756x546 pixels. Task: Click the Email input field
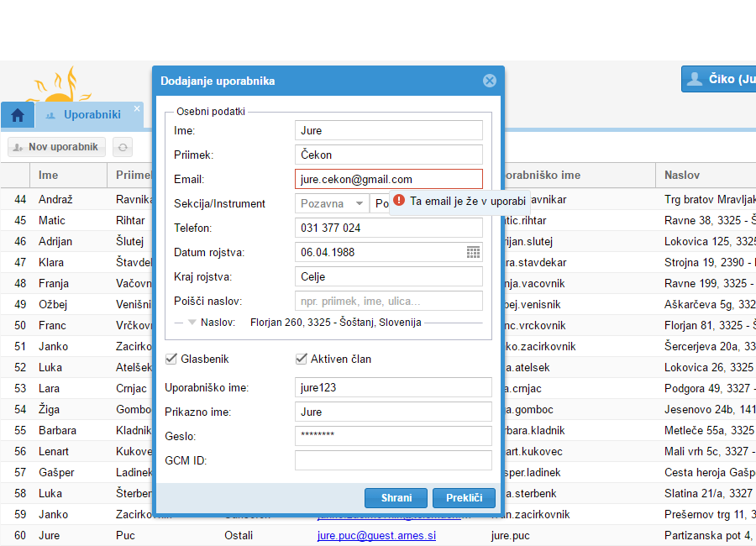pos(388,179)
